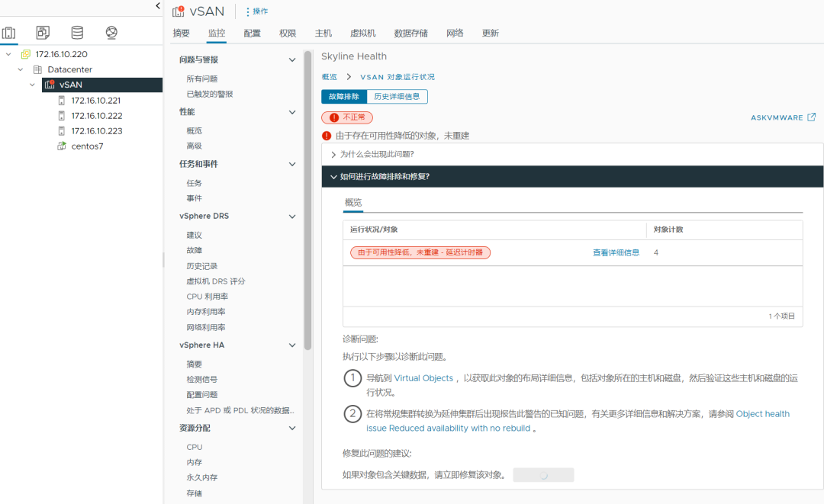
Task: Select the 历史详细信息 toggle button
Action: pos(397,97)
